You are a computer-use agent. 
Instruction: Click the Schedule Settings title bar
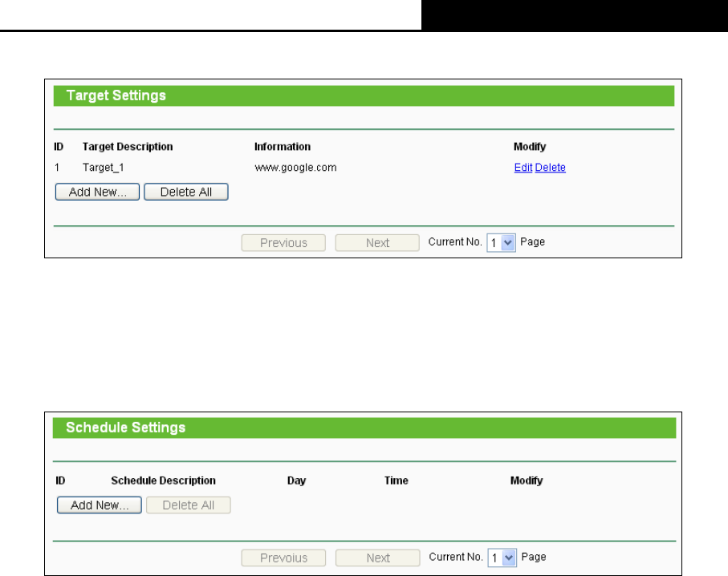364,428
